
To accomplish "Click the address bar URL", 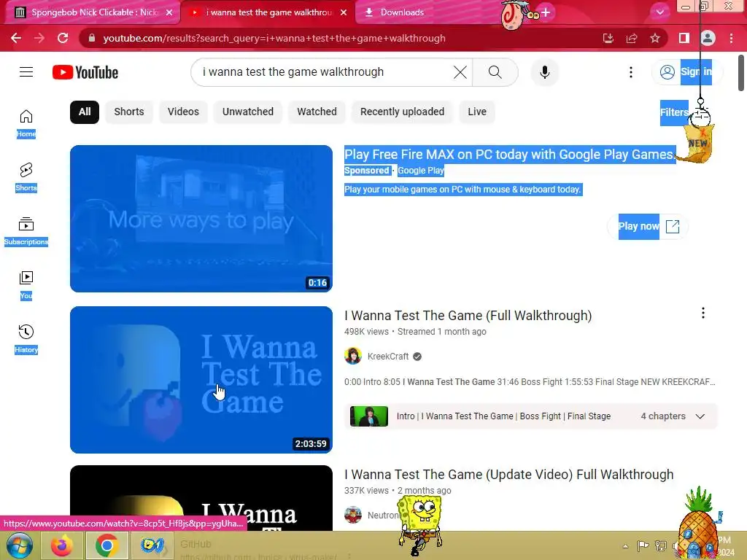I will tap(274, 38).
